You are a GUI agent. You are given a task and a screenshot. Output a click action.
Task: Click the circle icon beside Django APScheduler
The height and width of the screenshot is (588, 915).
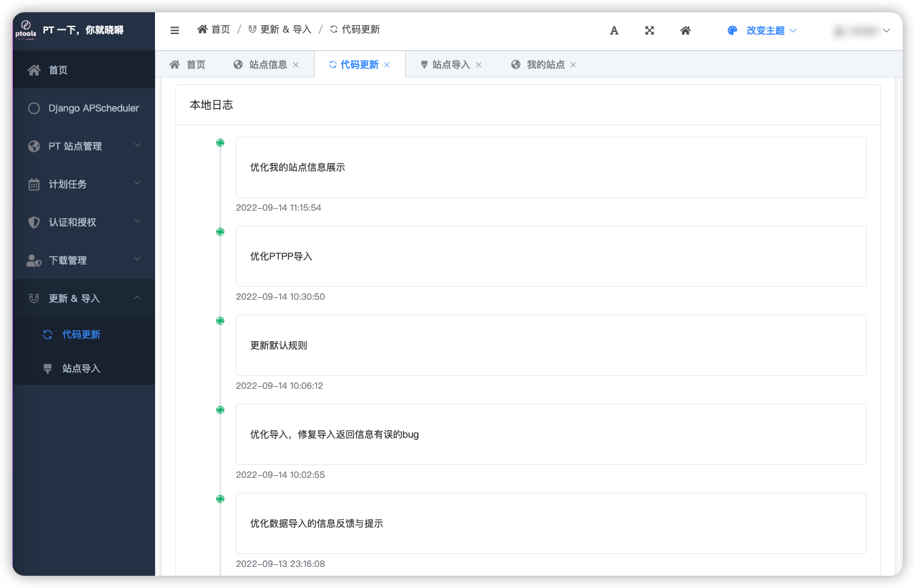tap(34, 108)
